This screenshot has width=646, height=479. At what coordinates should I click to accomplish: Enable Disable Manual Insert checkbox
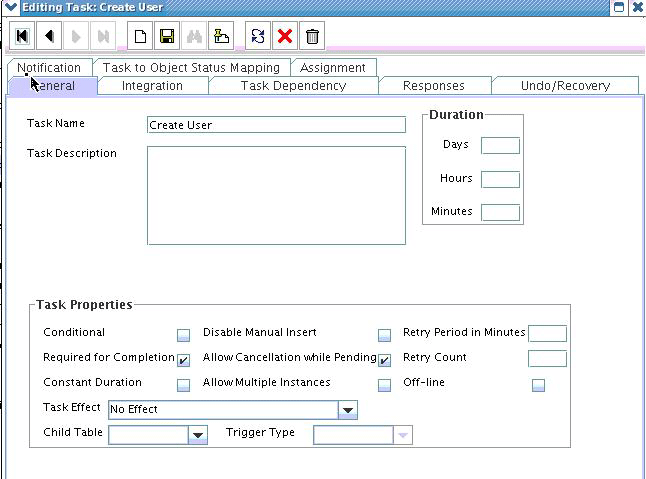384,335
